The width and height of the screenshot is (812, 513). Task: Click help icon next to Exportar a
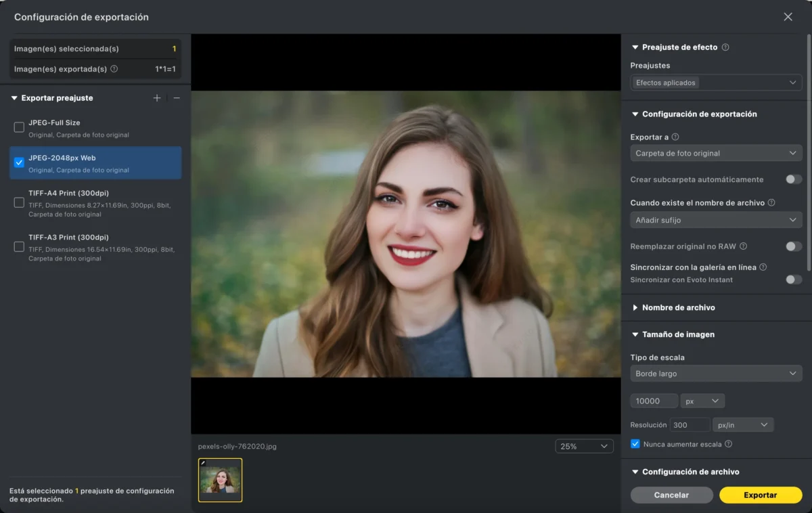point(675,137)
